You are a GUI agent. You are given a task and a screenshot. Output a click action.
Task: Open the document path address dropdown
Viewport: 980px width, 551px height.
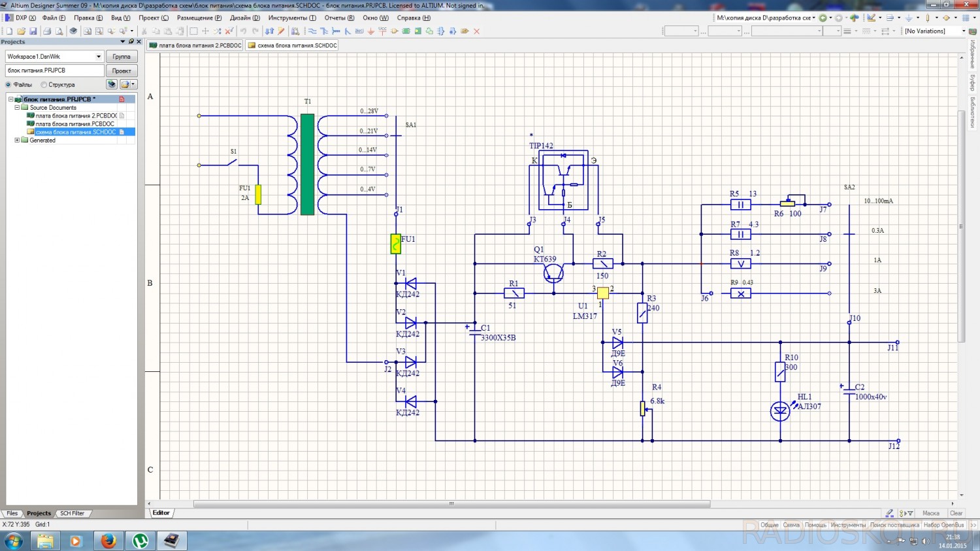point(813,18)
